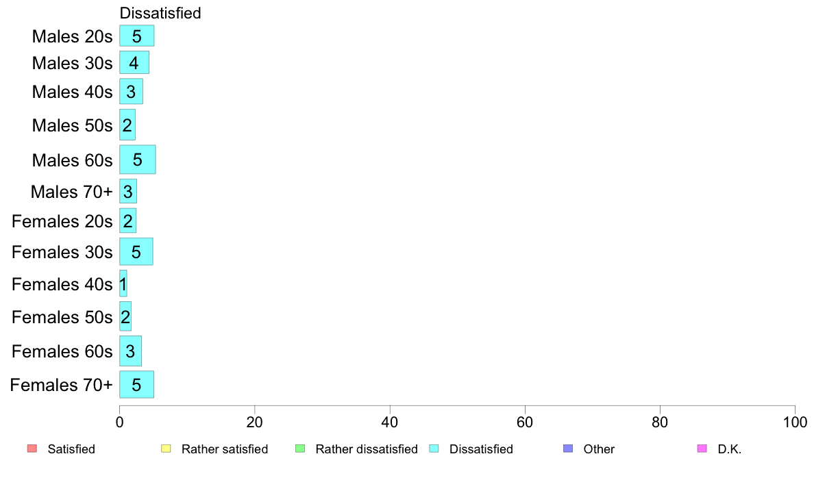Screen dimensions: 814x504
Task: Select the Males 50s bar
Action: point(127,125)
